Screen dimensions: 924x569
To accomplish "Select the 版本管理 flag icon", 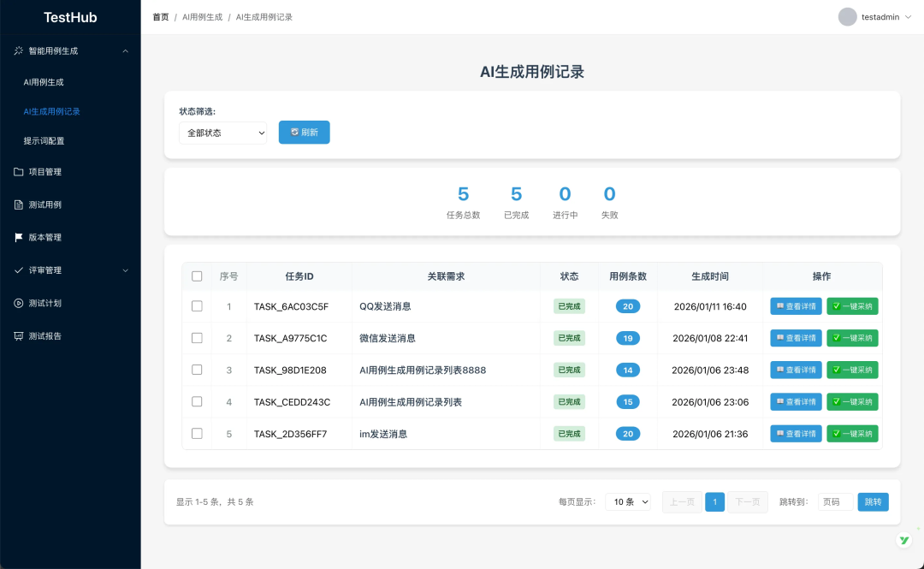I will click(17, 237).
